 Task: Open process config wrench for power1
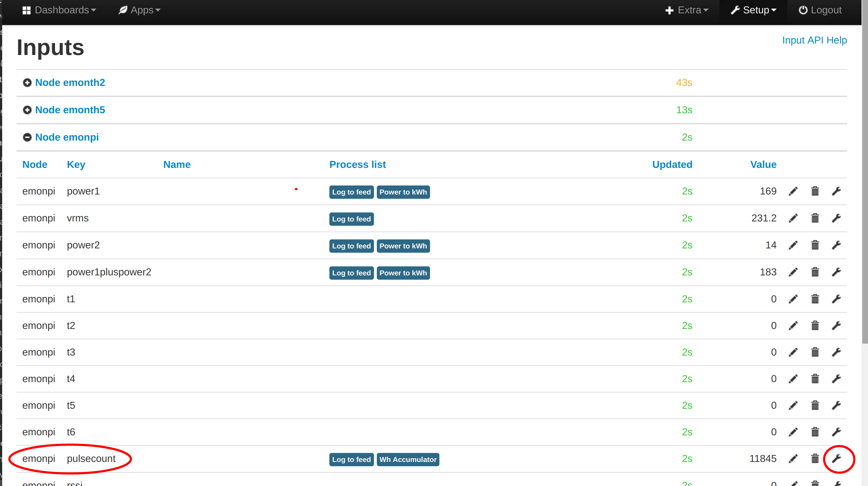(x=836, y=191)
